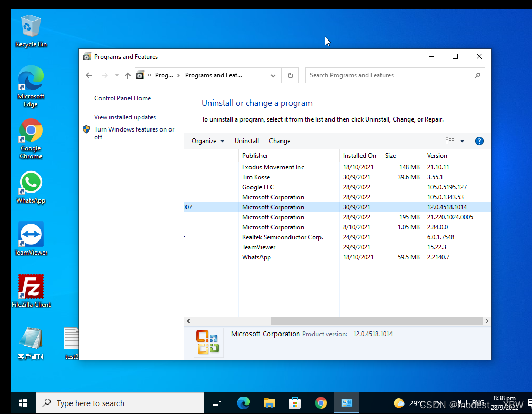The width and height of the screenshot is (532, 414).
Task: Select the Google LLC program row
Action: (x=338, y=187)
